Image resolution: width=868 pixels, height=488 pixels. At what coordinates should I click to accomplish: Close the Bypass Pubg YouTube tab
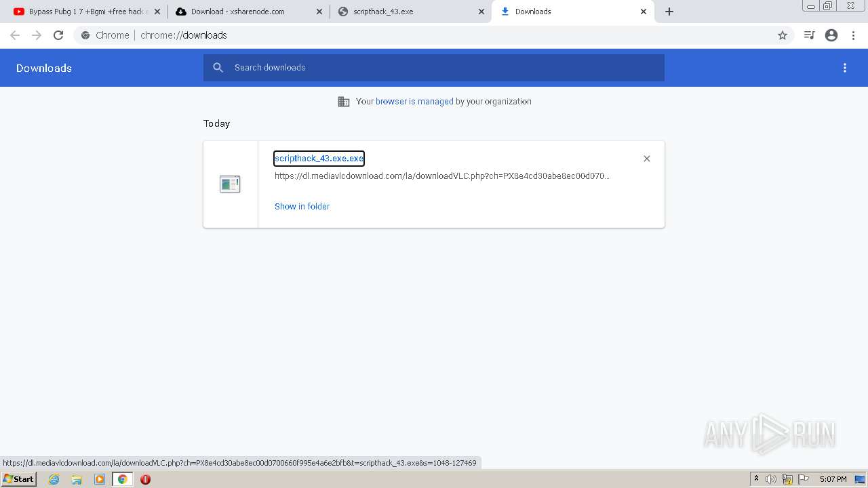[x=157, y=12]
